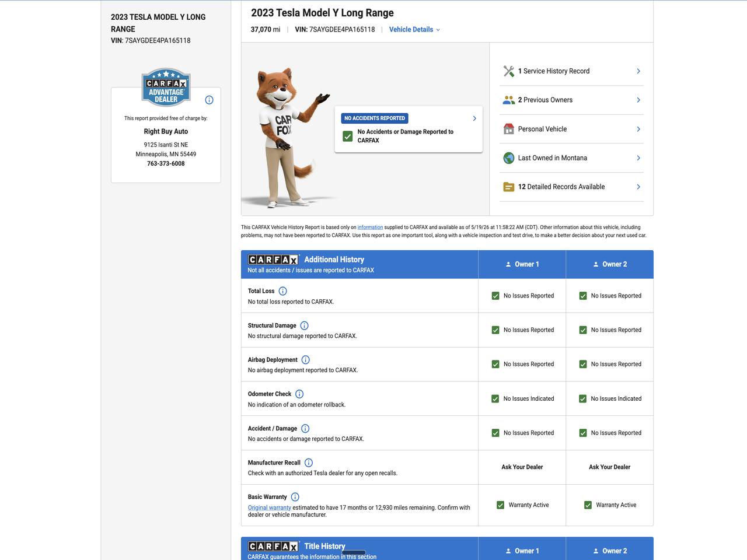This screenshot has width=747, height=560.
Task: Click the globe icon for Last Owned in Montana
Action: 509,158
